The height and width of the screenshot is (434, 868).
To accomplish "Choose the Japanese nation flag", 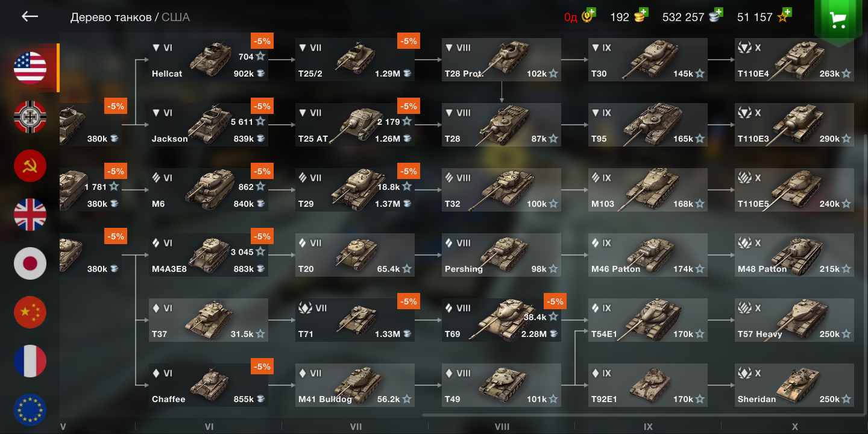I will tap(30, 263).
